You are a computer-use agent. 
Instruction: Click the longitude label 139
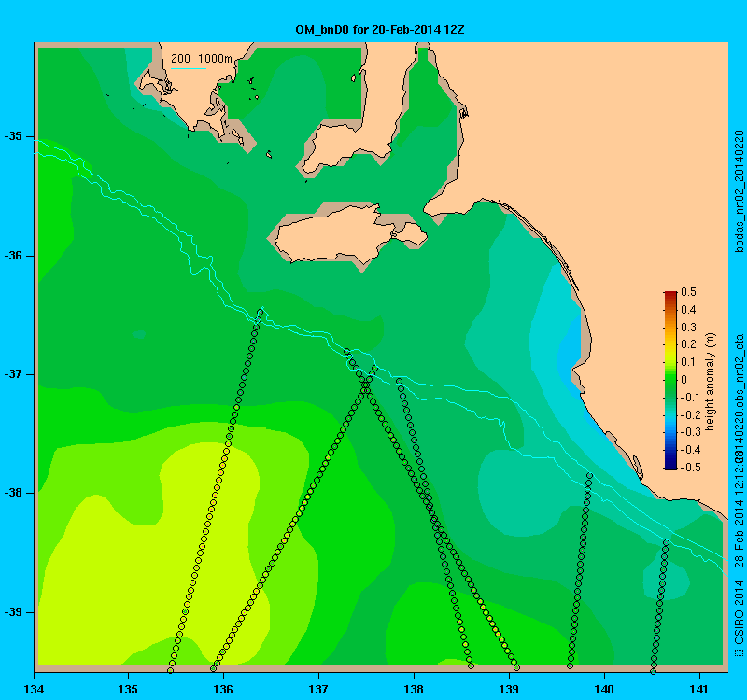click(509, 689)
